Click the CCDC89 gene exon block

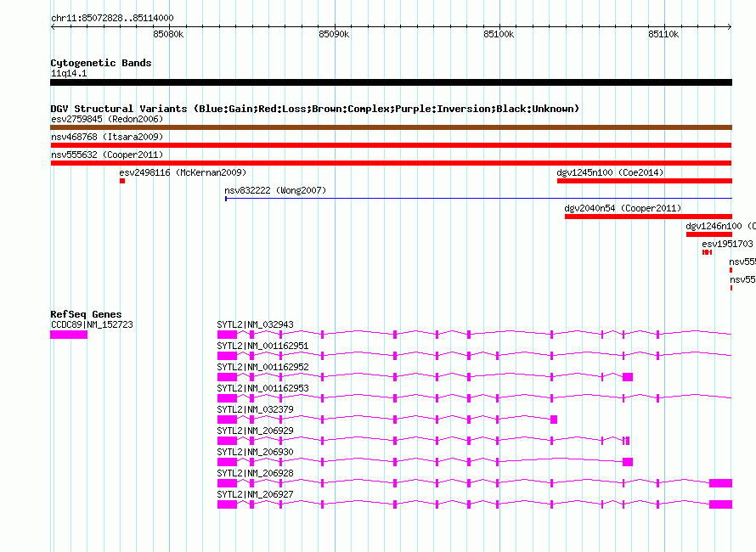point(69,335)
